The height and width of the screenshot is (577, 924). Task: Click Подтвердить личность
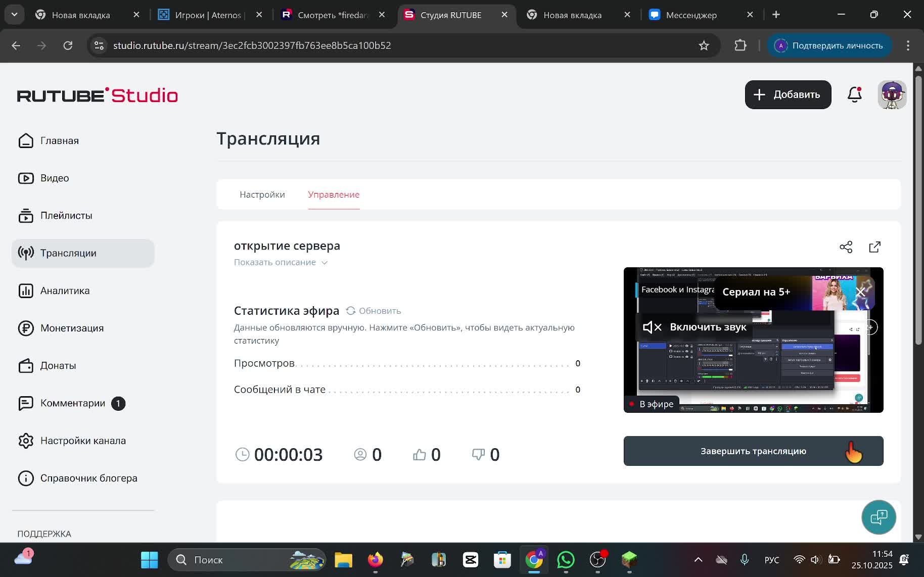pos(829,45)
